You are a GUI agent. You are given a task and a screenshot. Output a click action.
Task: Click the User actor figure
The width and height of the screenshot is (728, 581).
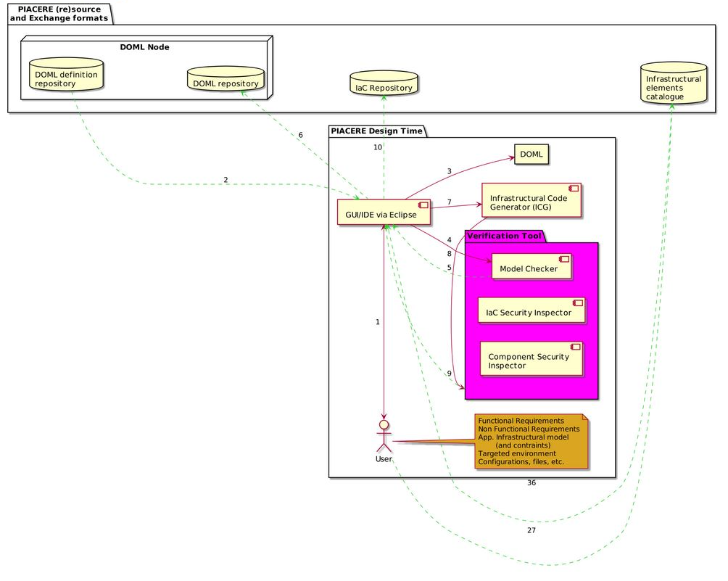pyautogui.click(x=384, y=436)
